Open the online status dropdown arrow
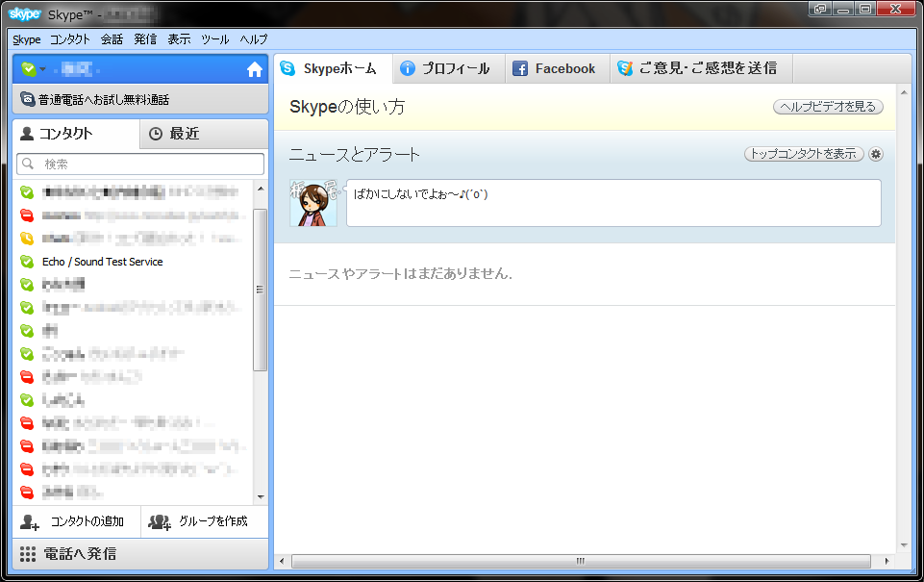 42,69
